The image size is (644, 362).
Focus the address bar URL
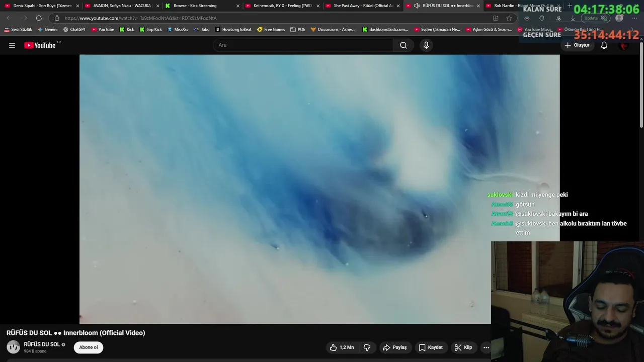[140, 18]
